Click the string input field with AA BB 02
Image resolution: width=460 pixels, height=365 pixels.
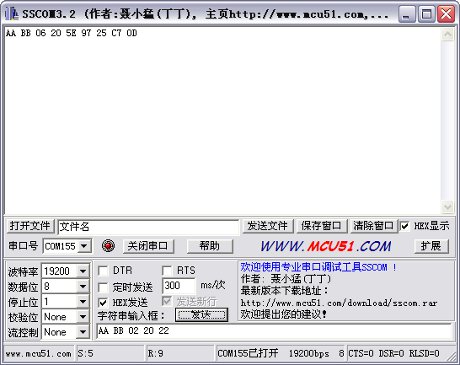click(274, 331)
